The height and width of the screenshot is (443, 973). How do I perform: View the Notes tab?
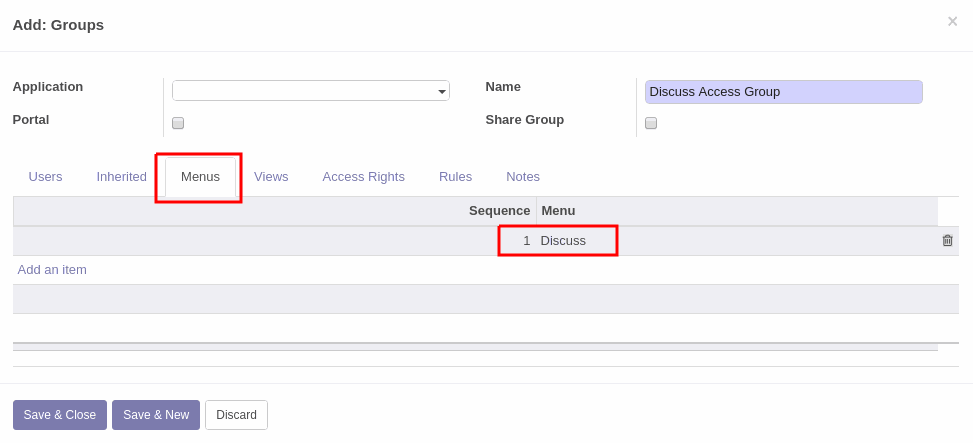click(523, 177)
